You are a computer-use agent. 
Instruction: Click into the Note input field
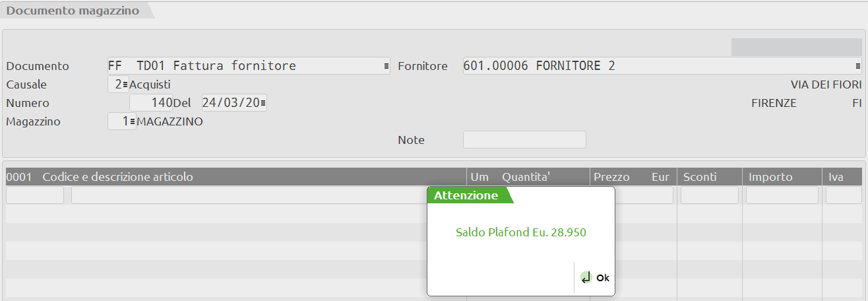tap(524, 140)
